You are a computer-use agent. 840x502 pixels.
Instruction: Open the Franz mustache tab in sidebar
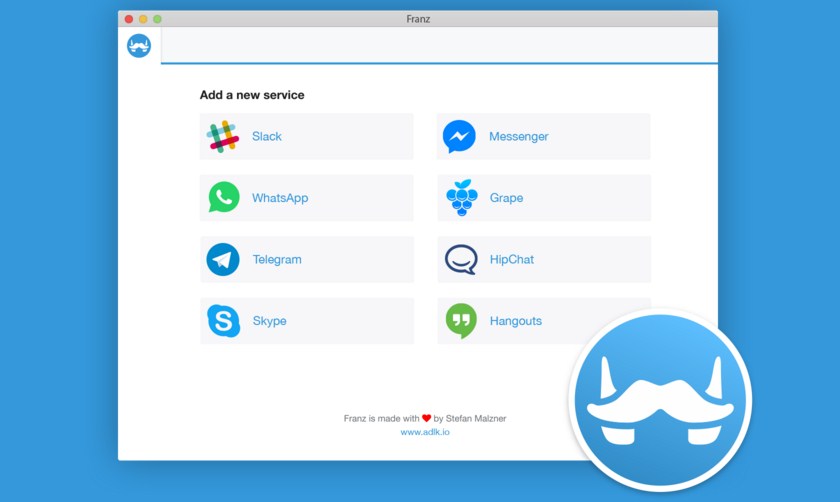139,46
